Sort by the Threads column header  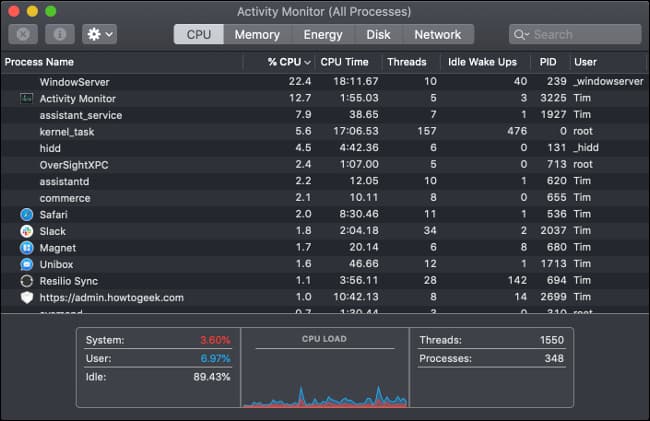tap(407, 62)
